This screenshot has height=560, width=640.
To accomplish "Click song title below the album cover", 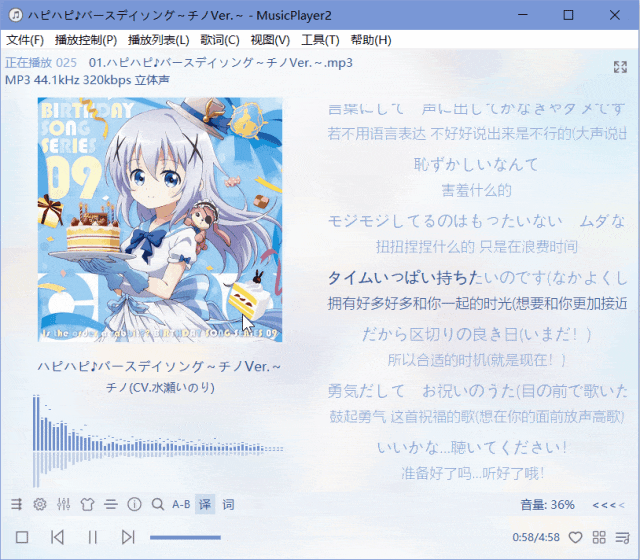I will point(159,366).
